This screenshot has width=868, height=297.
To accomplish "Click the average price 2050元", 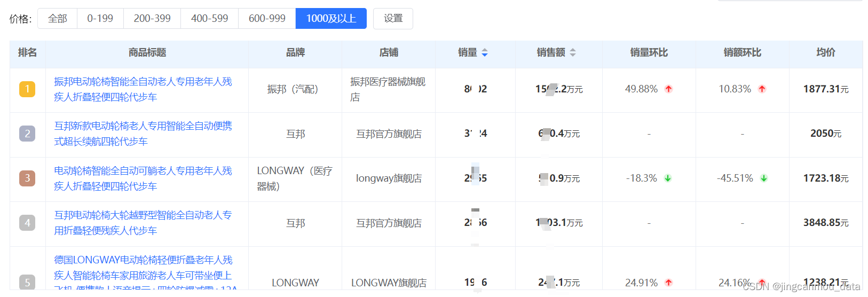I will [826, 134].
